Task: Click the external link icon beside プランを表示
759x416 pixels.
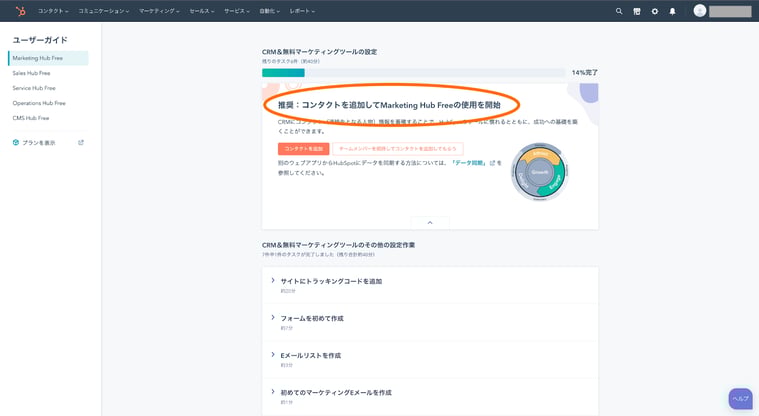Action: coord(81,142)
